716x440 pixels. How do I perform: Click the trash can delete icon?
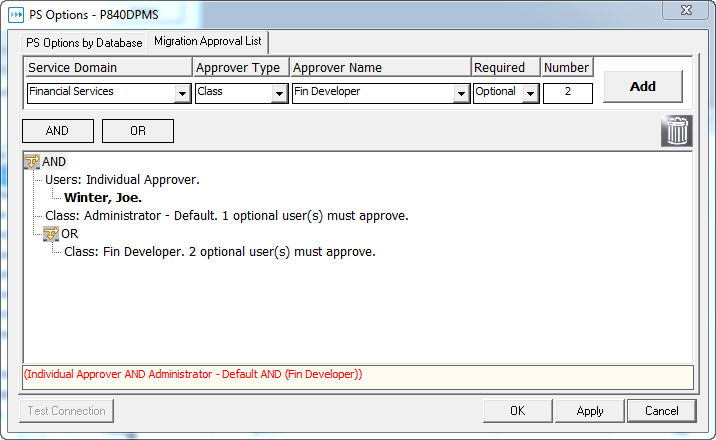[677, 131]
